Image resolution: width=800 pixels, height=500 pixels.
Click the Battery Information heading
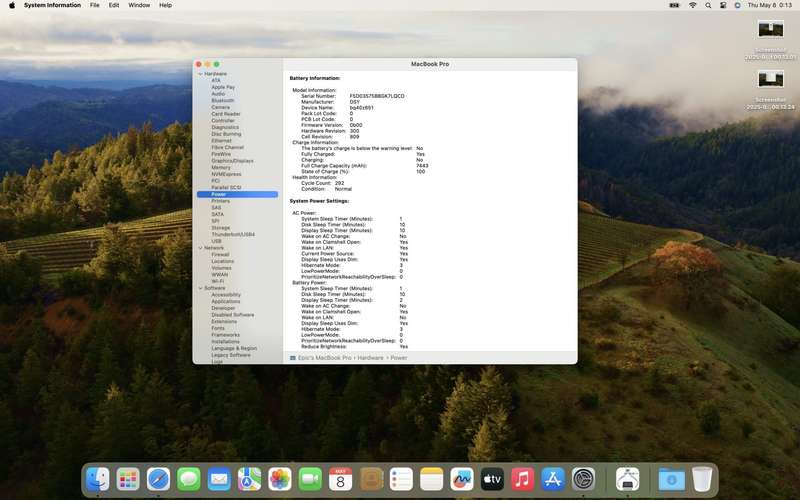[x=315, y=78]
